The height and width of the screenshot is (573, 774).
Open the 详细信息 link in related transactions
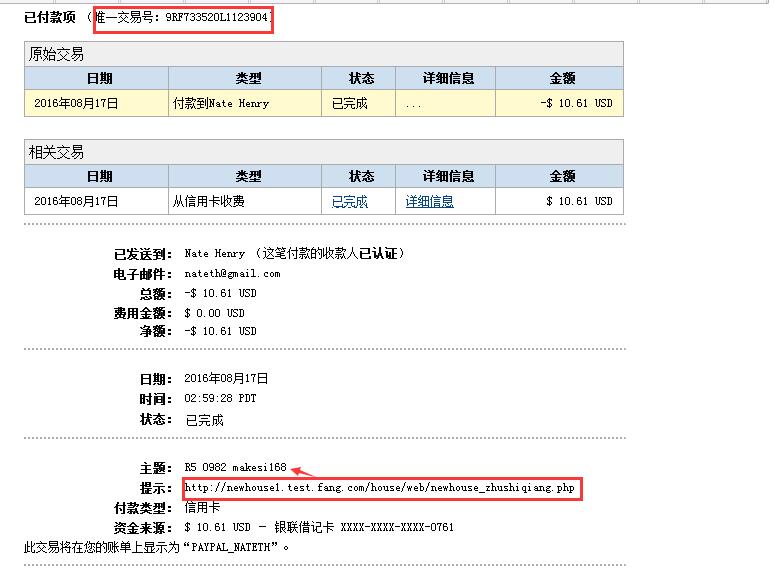coord(429,201)
